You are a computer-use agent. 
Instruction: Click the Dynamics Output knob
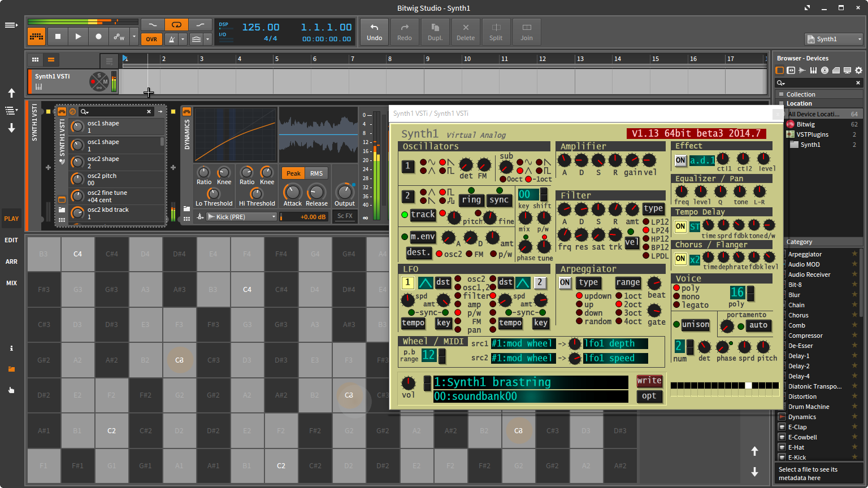pos(344,192)
